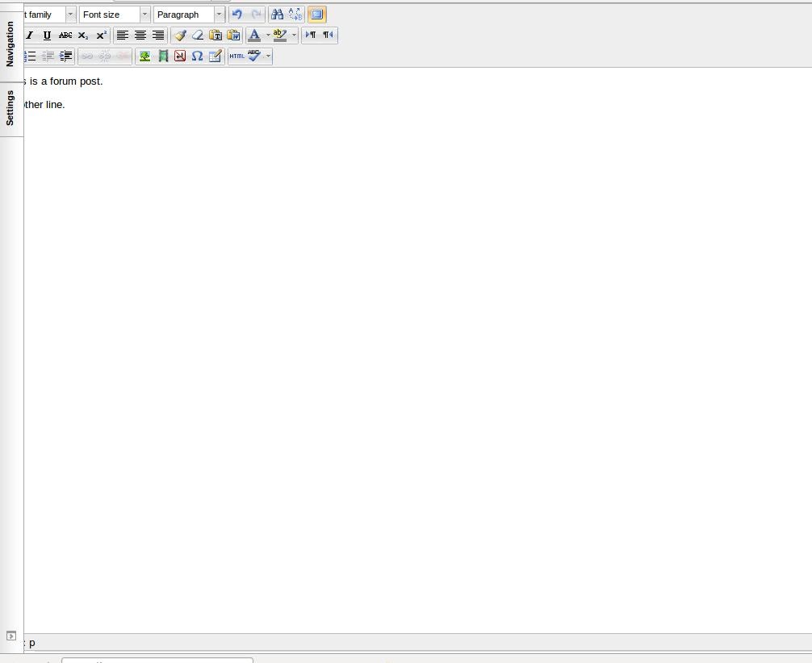
Task: Toggle underline formatting
Action: click(x=47, y=35)
